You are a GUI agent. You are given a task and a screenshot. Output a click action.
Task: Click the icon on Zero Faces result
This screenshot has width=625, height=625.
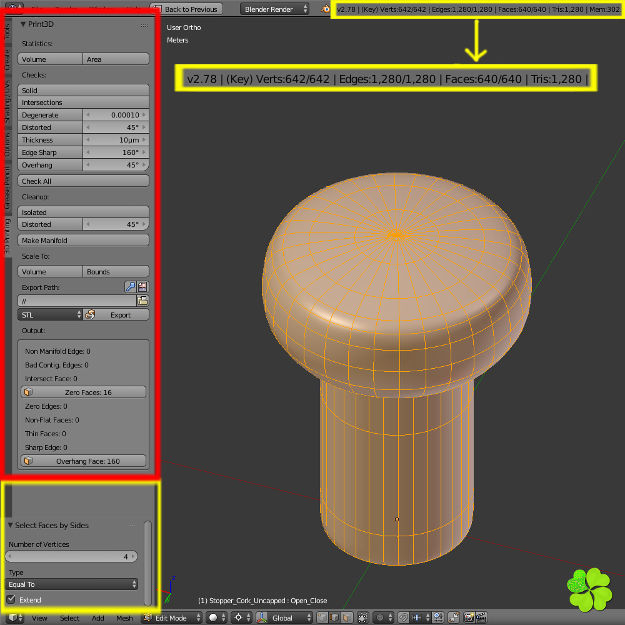28,392
